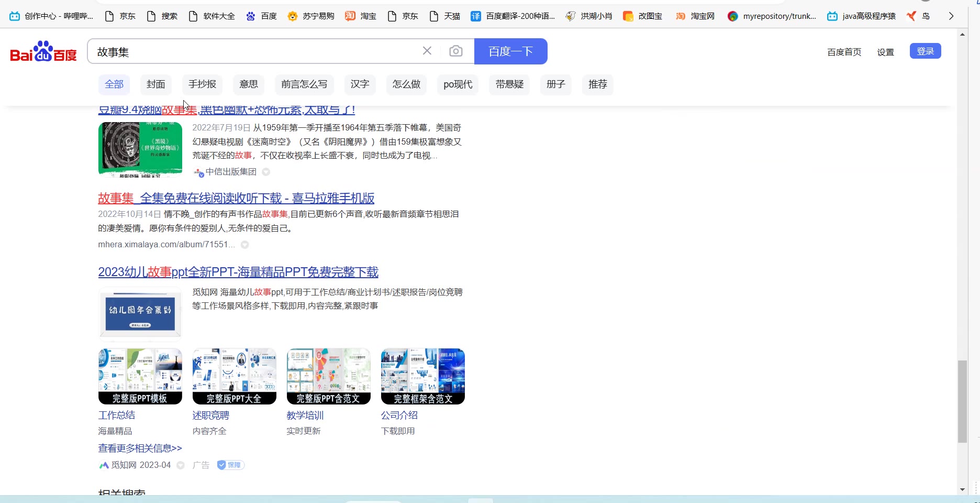This screenshot has height=503, width=980.
Task: Open the 完整版PPT模板 thumbnail
Action: click(140, 376)
